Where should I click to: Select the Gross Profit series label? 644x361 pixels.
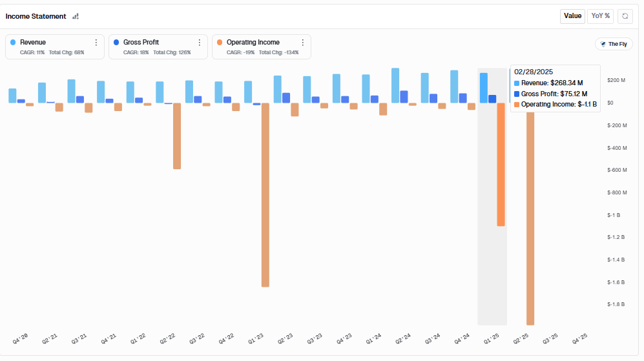(141, 43)
